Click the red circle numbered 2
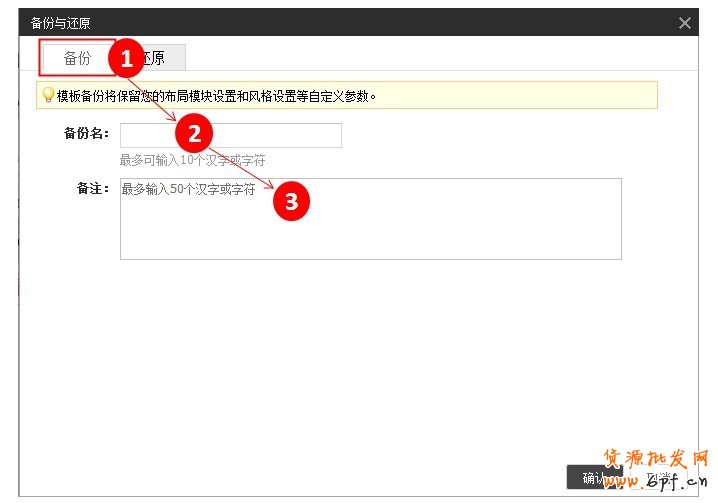 (195, 132)
